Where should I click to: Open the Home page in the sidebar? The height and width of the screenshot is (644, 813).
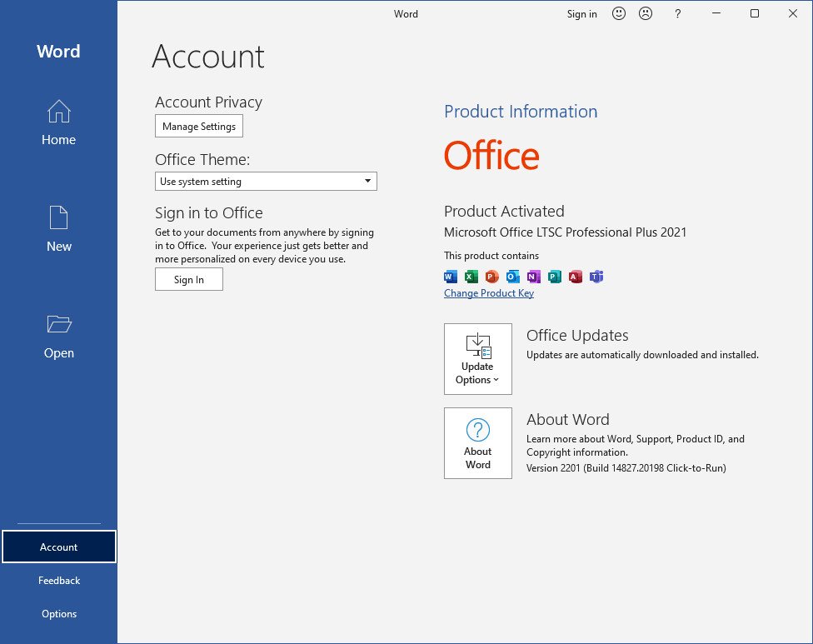pyautogui.click(x=58, y=123)
